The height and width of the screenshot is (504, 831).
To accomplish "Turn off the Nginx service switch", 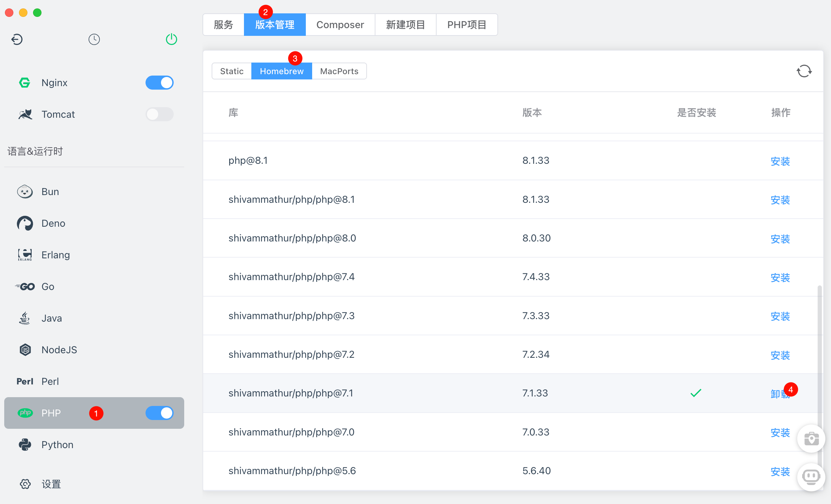I will 160,83.
